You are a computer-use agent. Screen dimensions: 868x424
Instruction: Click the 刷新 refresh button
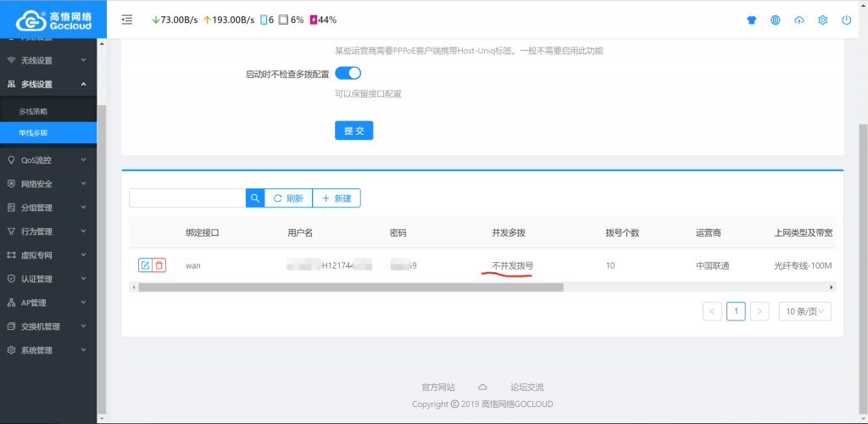pos(288,198)
